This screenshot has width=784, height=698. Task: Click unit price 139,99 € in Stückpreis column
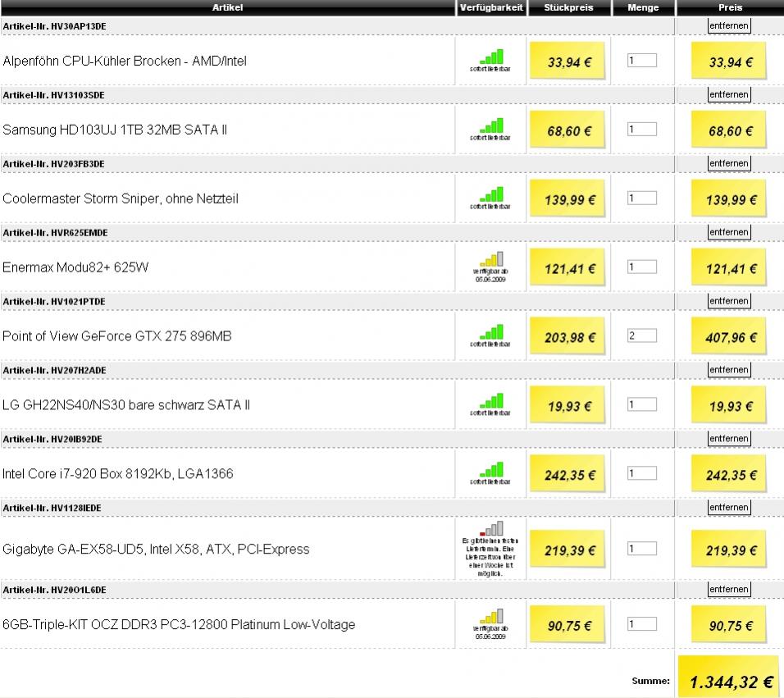point(567,198)
